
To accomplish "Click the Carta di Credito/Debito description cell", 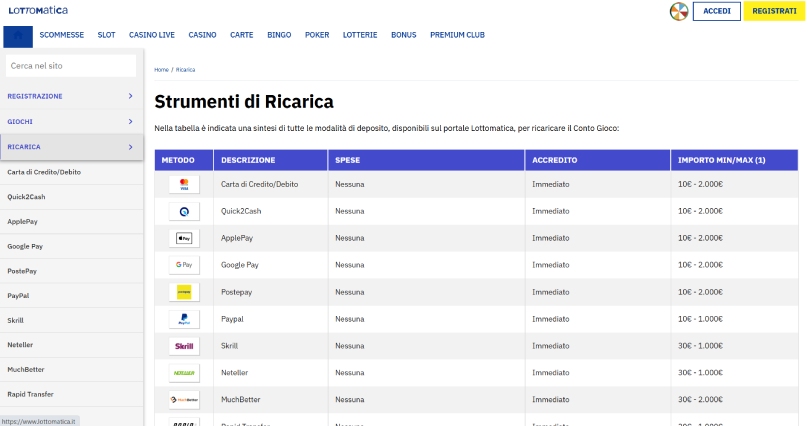I will [271, 184].
